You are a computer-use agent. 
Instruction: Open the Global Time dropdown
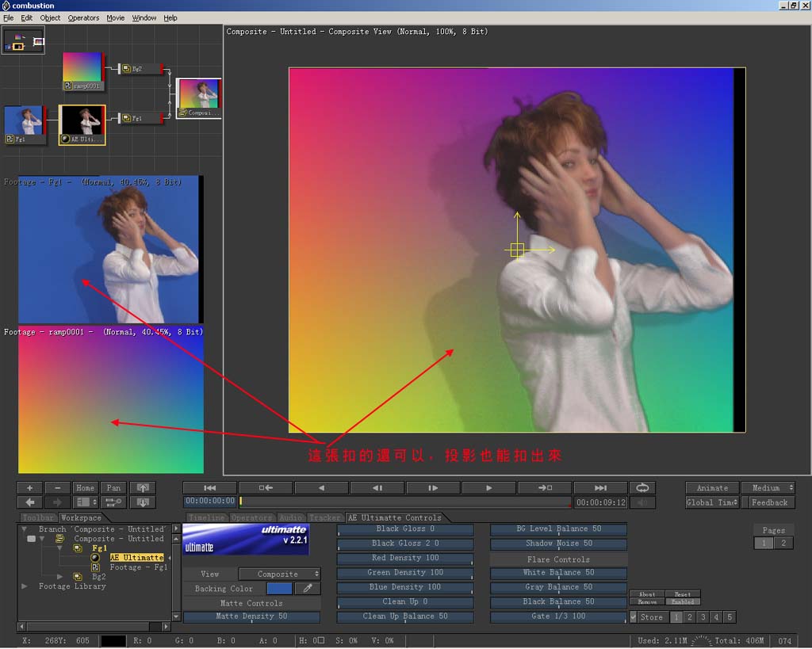712,502
